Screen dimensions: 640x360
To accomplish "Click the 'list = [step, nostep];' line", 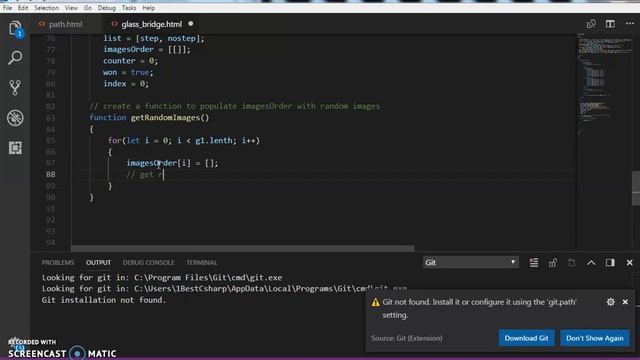I will point(154,38).
